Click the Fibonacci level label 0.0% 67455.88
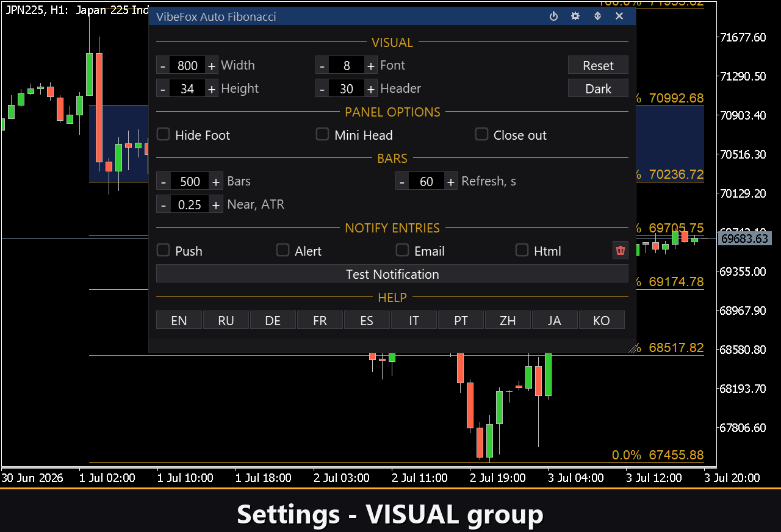The width and height of the screenshot is (781, 532). click(658, 455)
